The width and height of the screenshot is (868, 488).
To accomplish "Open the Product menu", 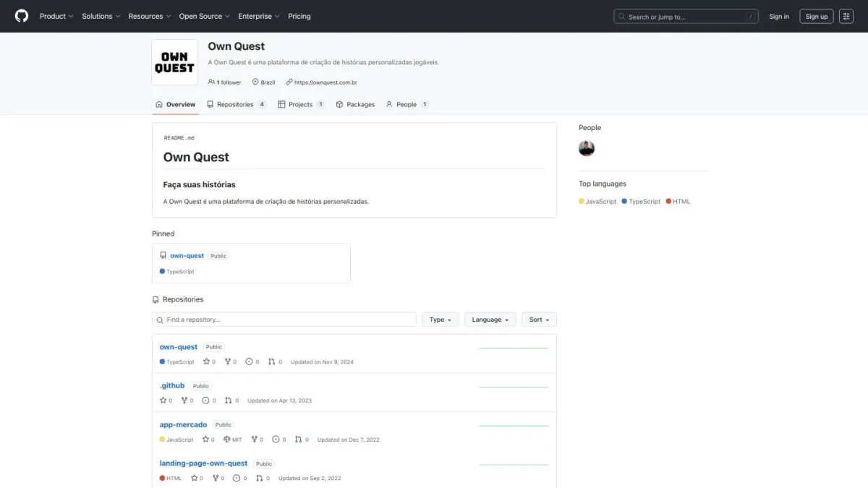I will (x=56, y=16).
